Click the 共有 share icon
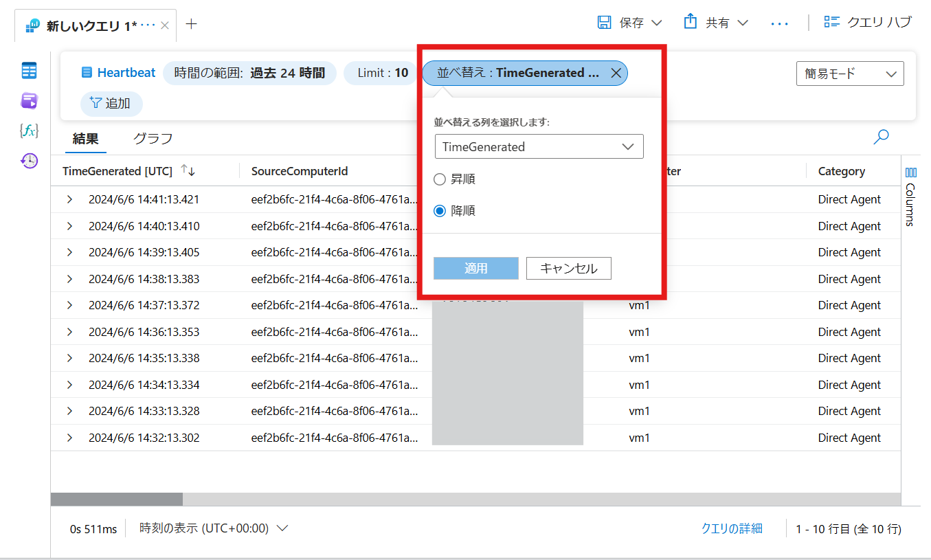The width and height of the screenshot is (931, 560). [691, 22]
